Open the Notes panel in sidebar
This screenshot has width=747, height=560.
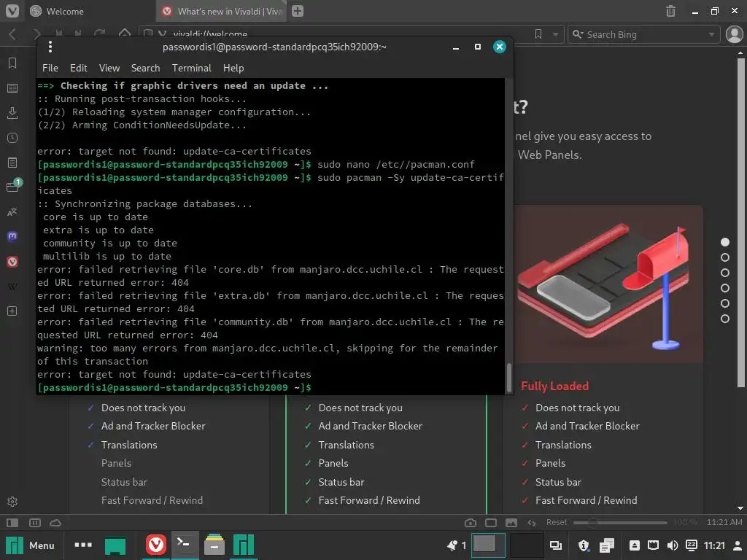(x=12, y=163)
